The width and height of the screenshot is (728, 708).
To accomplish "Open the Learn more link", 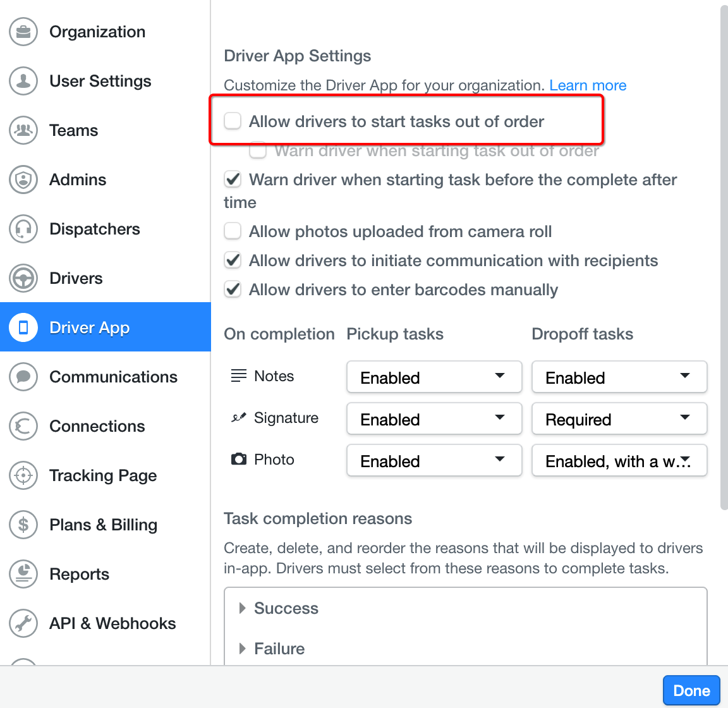I will click(x=588, y=85).
